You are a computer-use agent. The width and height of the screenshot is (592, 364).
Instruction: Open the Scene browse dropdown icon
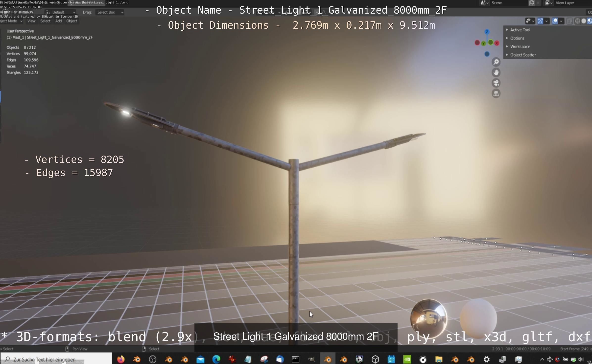click(484, 3)
